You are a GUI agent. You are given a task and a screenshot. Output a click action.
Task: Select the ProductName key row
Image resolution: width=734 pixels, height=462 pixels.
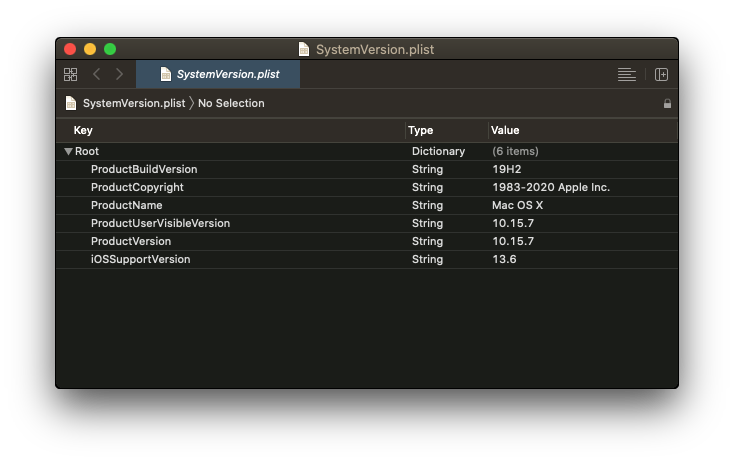pos(127,205)
